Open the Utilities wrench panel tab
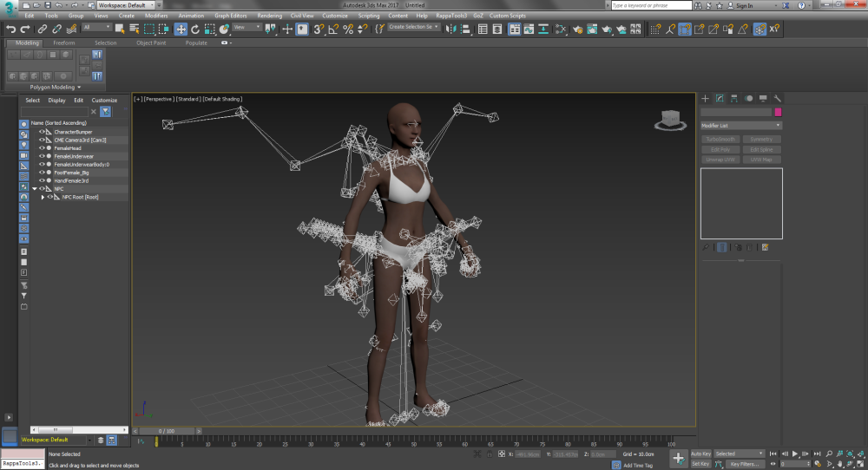 click(777, 99)
